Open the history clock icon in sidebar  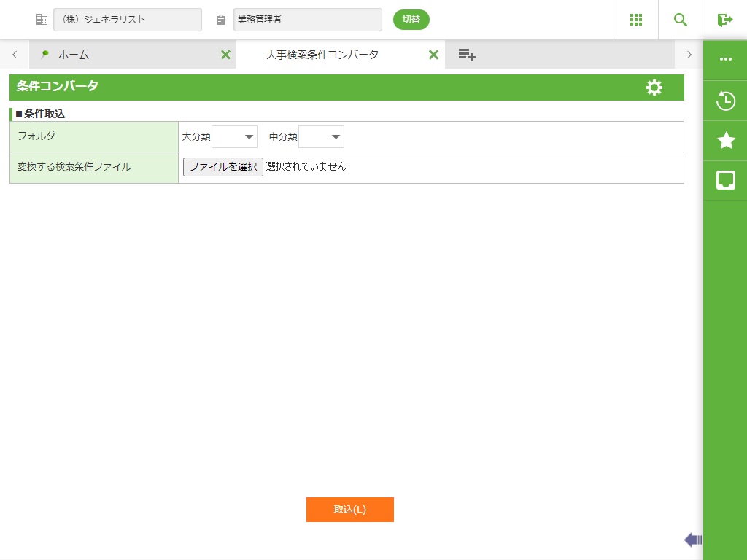click(726, 101)
